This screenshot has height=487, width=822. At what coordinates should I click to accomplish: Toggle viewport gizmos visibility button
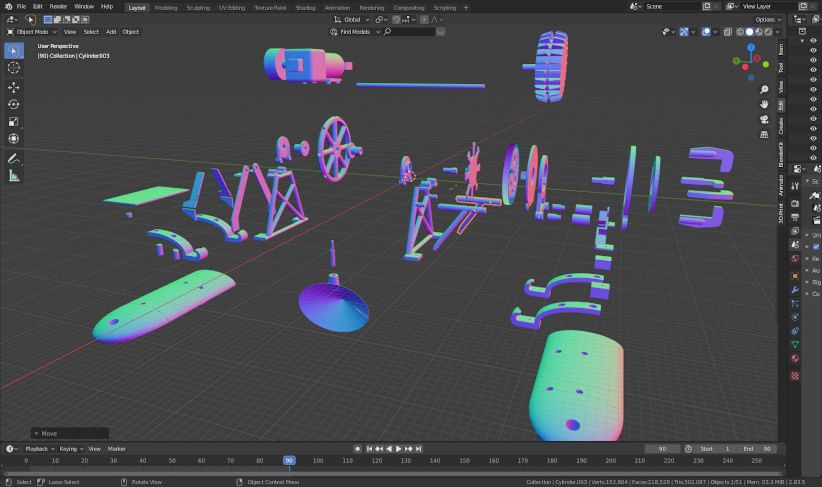(x=684, y=32)
